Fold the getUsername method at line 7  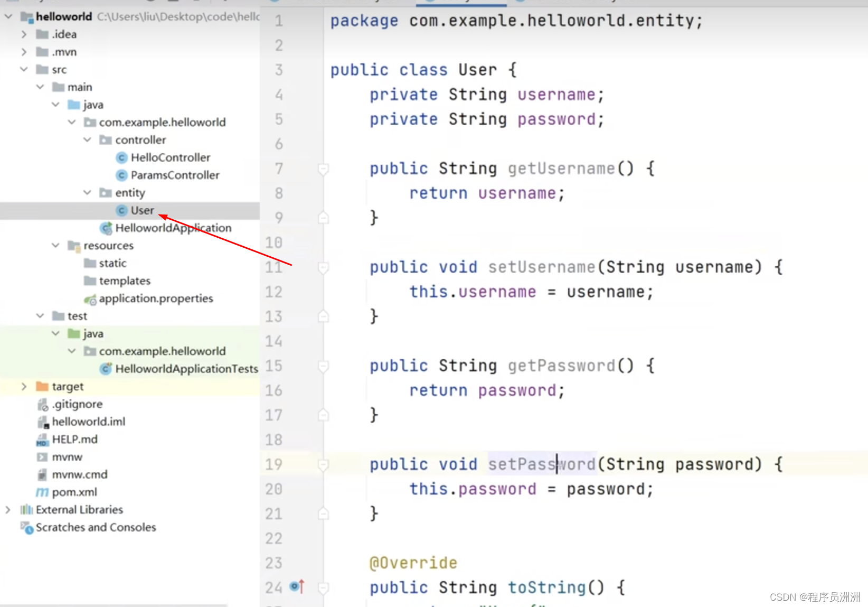[323, 169]
